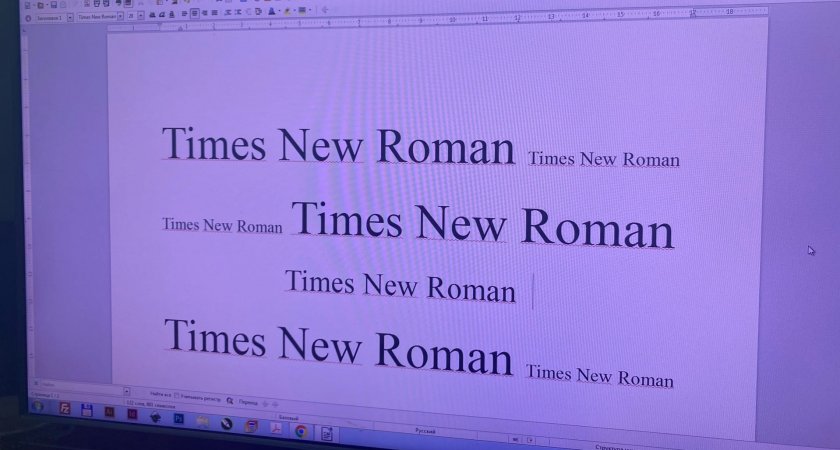Click the medium-sized centered Times New Roman line

(x=400, y=287)
